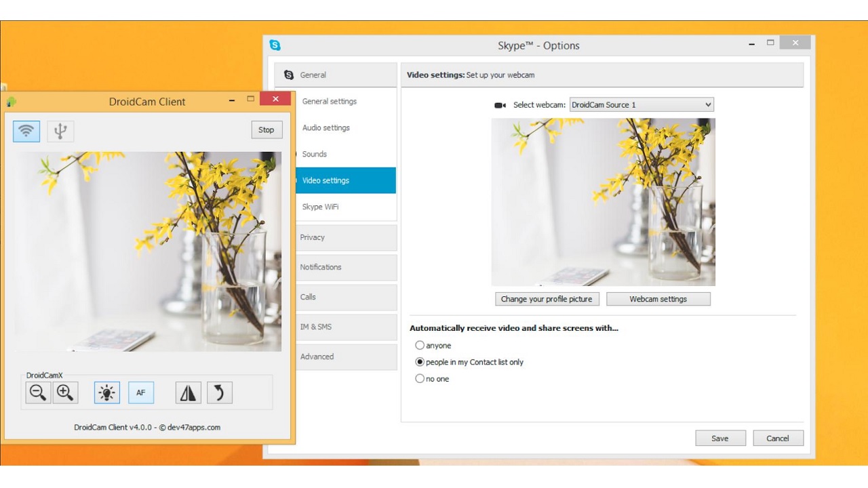868x488 pixels.
Task: Close the Skype Options window
Action: 795,43
